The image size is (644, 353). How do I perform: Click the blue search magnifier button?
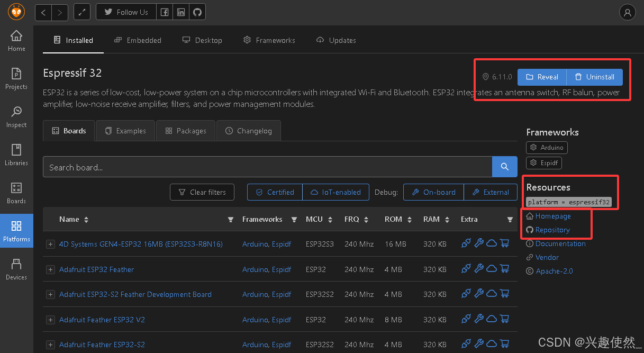[x=505, y=167]
